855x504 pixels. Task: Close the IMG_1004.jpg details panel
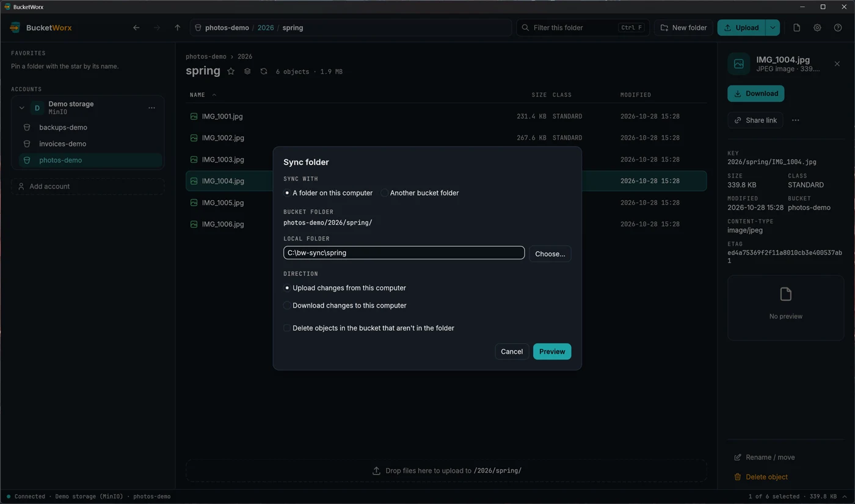pyautogui.click(x=837, y=64)
